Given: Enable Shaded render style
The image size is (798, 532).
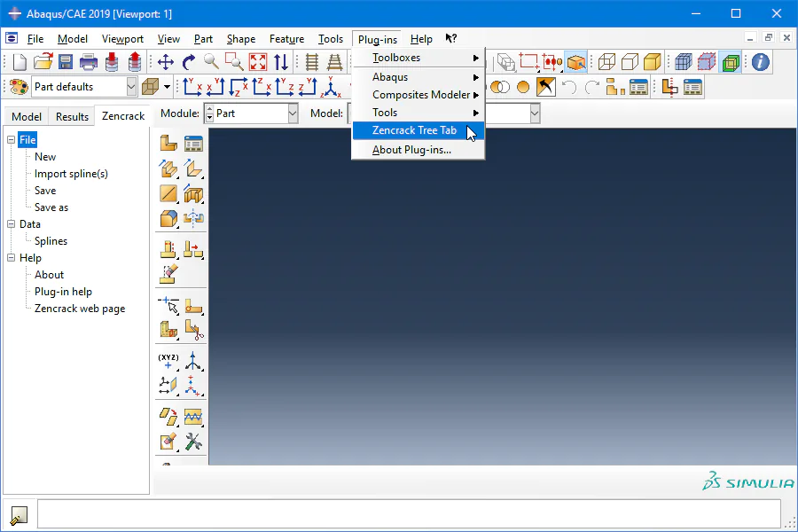Looking at the screenshot, I should 653,62.
